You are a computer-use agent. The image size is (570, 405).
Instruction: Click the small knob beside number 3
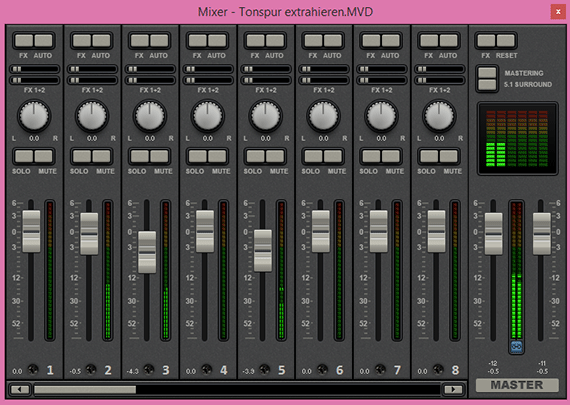point(149,369)
